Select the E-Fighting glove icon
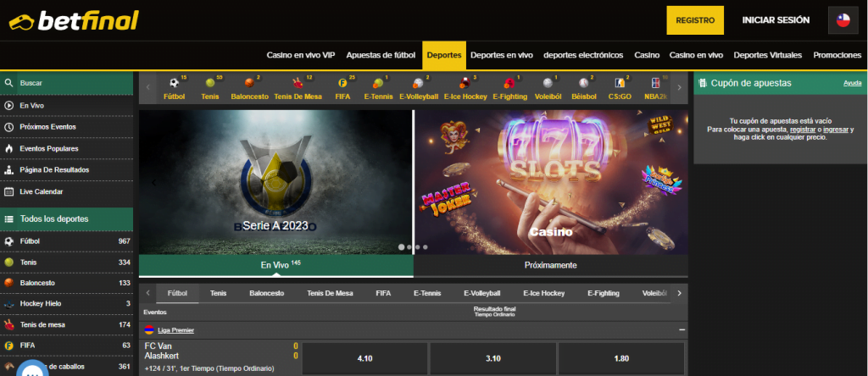The width and height of the screenshot is (868, 376). (x=509, y=84)
